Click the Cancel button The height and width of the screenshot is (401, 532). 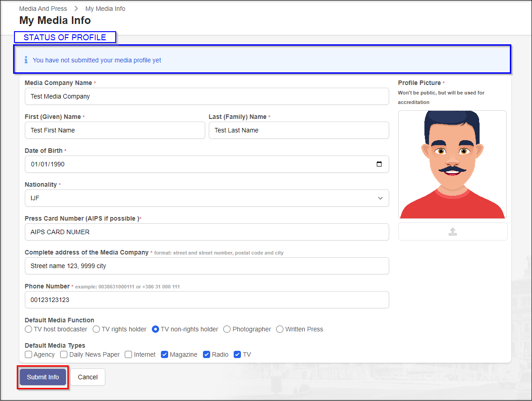click(88, 377)
